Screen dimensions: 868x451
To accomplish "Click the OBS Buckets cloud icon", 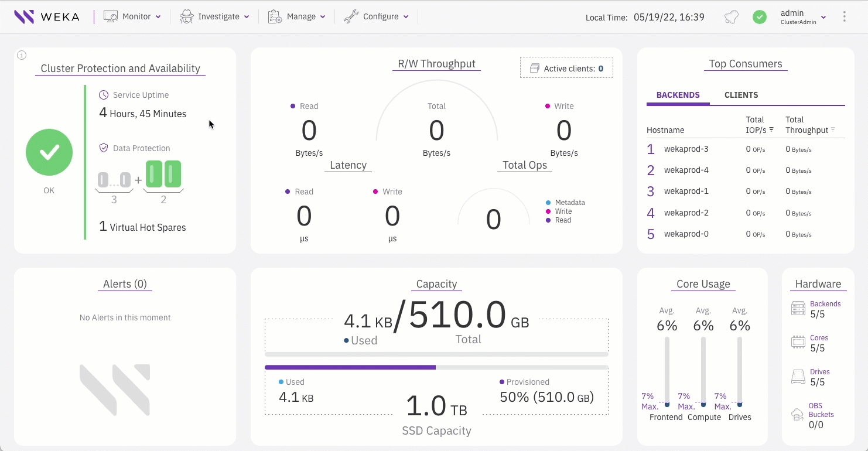I will tap(798, 415).
